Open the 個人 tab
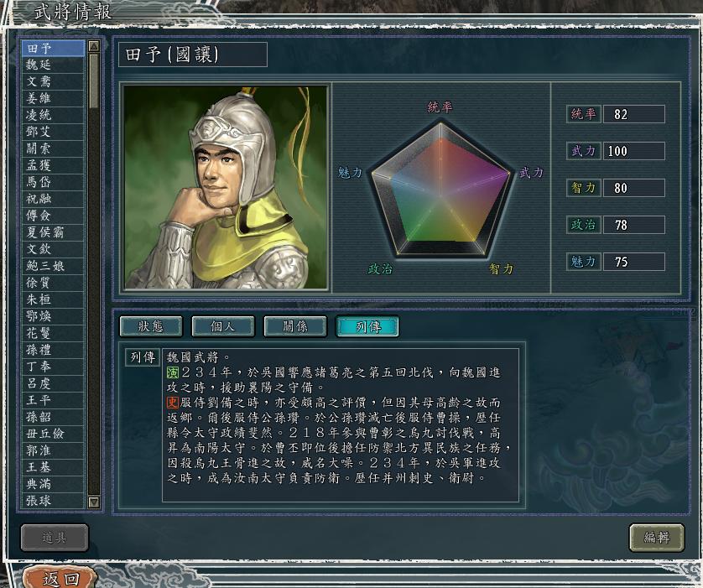 point(223,326)
